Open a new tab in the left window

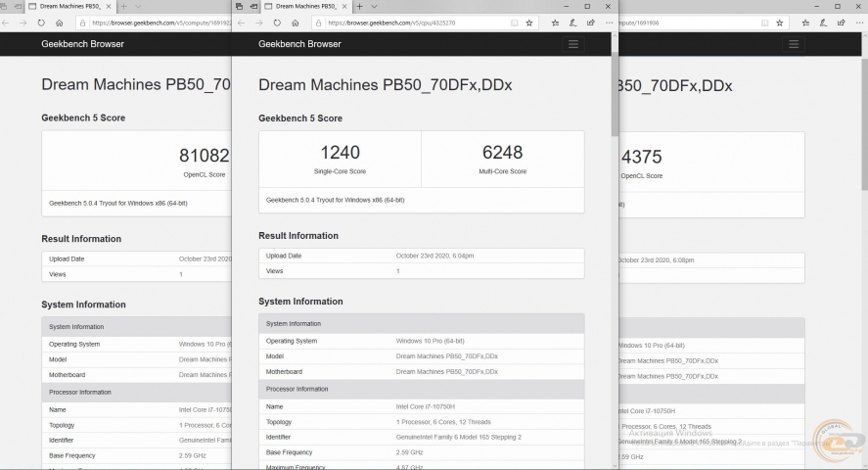click(x=123, y=7)
